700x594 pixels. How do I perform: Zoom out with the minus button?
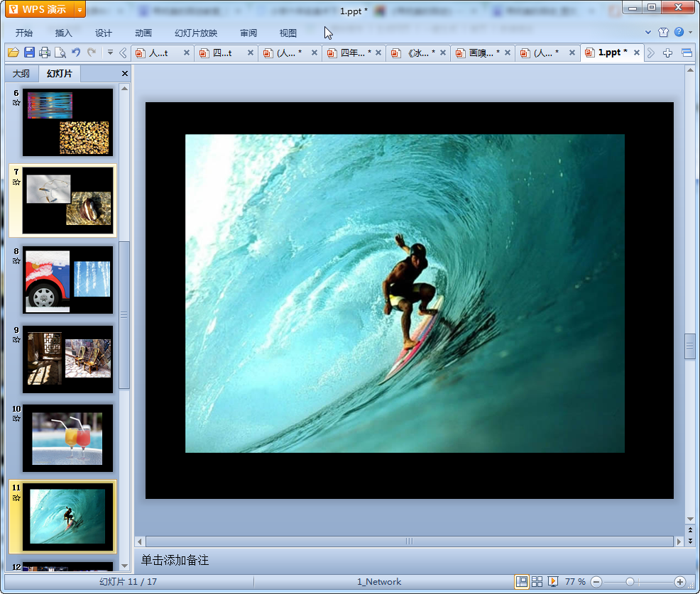[596, 582]
